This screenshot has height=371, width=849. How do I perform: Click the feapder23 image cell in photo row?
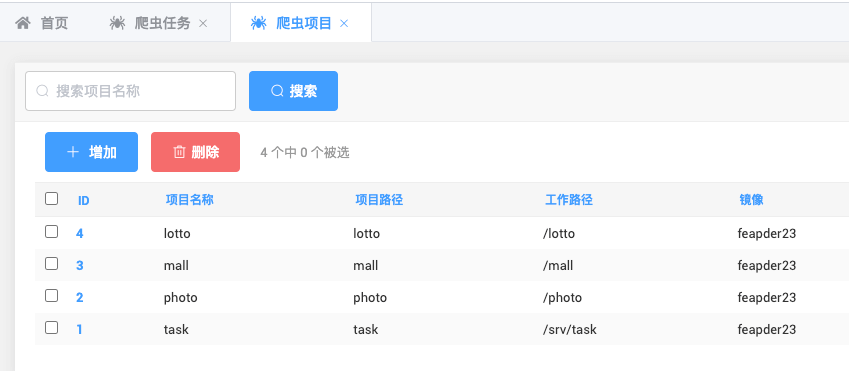tap(767, 297)
